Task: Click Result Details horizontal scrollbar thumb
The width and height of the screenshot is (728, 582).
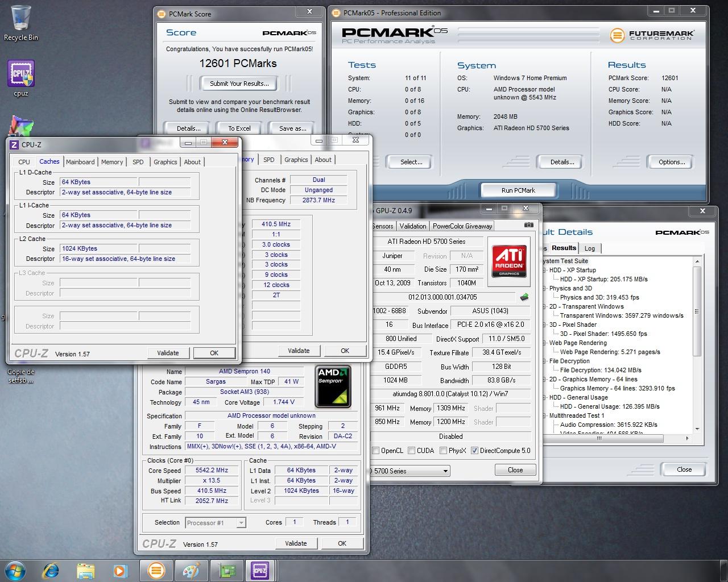Action: (x=599, y=438)
